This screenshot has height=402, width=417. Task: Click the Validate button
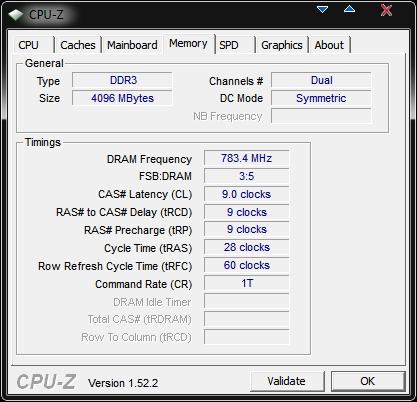[x=287, y=381]
